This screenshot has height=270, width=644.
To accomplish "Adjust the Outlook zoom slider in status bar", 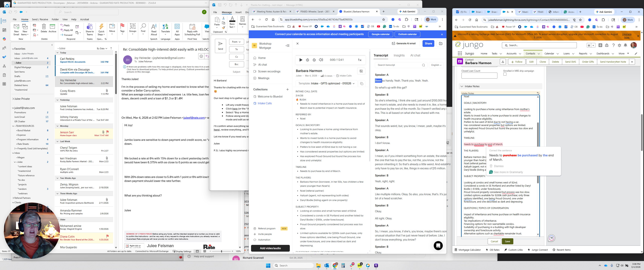I will pos(221,251).
